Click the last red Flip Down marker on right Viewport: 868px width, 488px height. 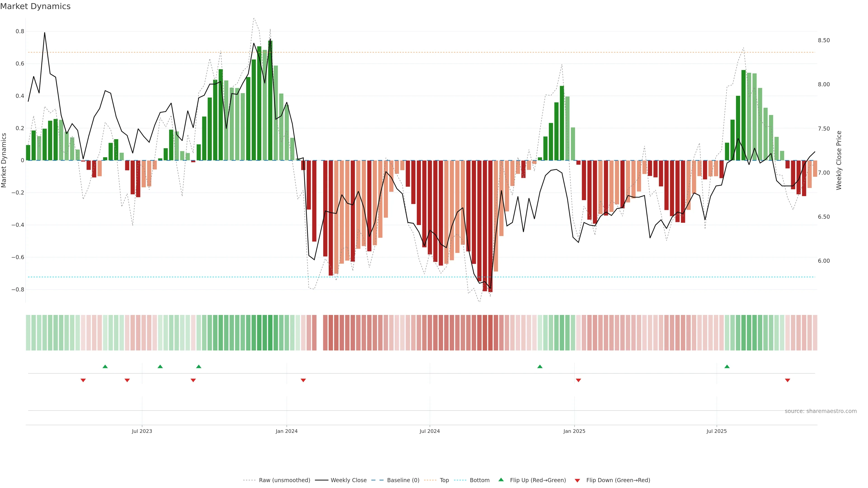788,380
